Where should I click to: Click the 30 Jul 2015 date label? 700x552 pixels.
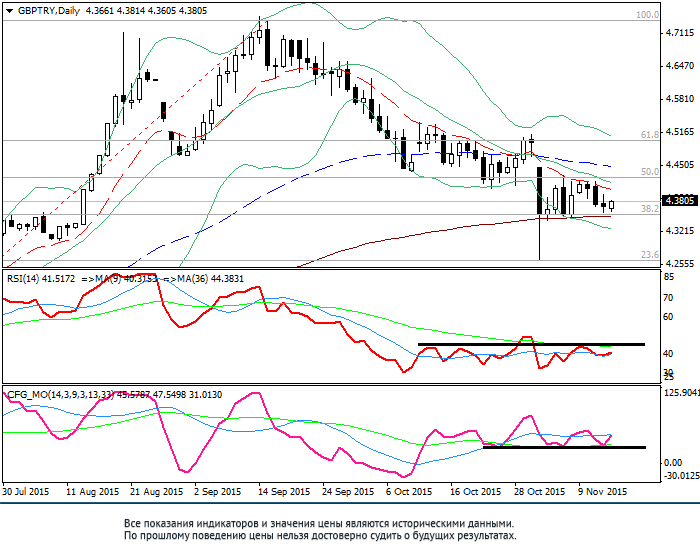click(25, 492)
